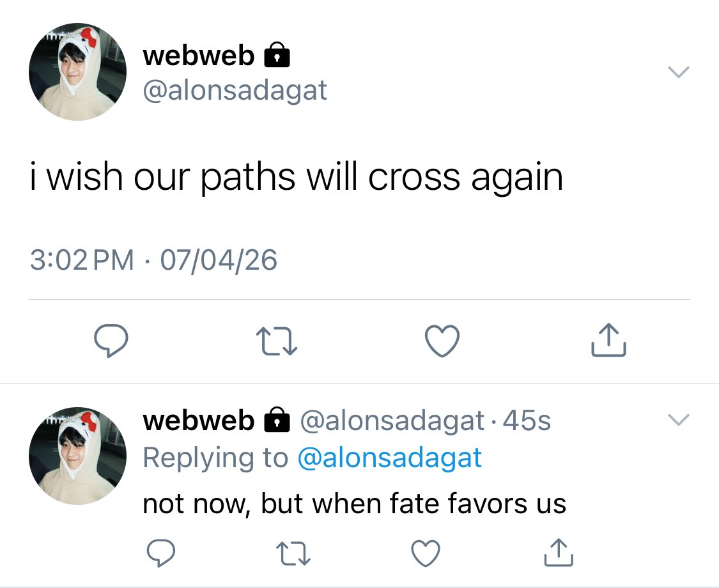Screen dimensions: 719x588
Task: Click the 45s timestamp on reply
Action: click(527, 420)
